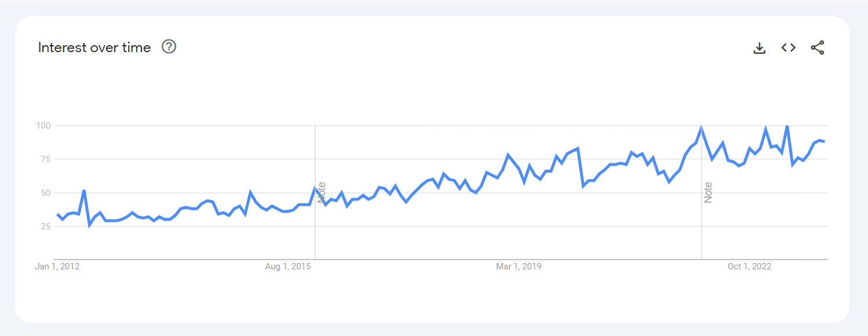Viewport: 868px width, 336px height.
Task: Click the Interest over time heading
Action: click(x=94, y=48)
